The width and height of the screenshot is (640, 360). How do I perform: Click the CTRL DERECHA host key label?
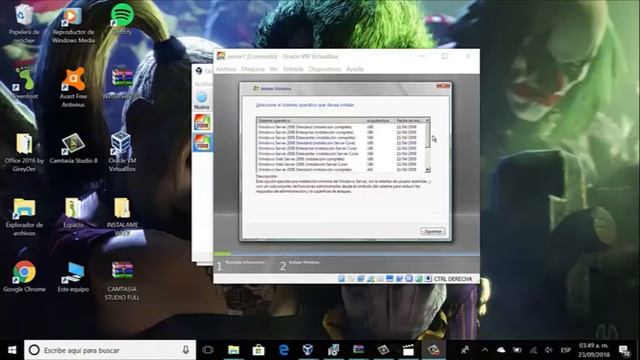coord(453,279)
